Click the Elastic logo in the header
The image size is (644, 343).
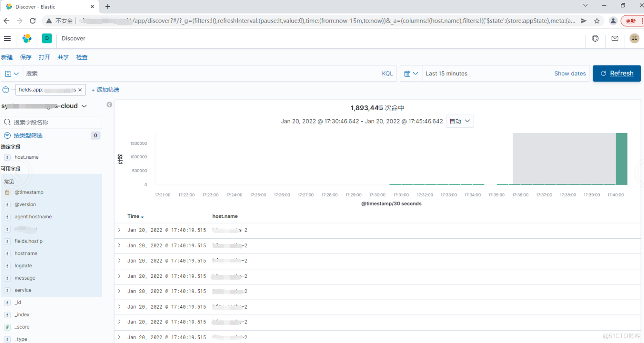[27, 38]
